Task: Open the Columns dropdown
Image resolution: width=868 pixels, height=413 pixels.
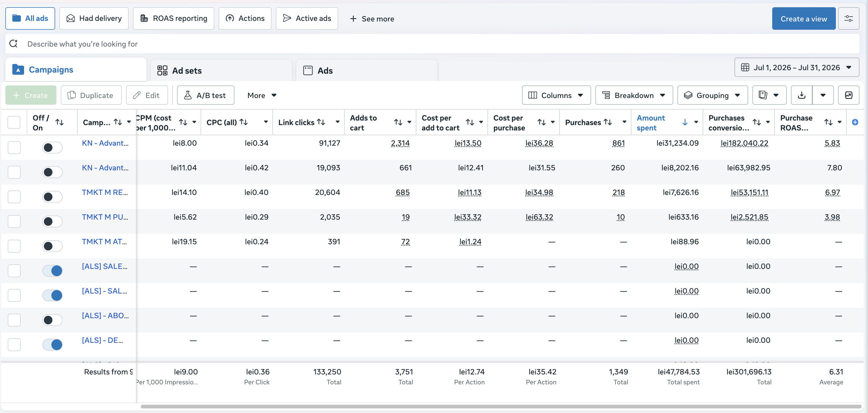Action: (x=556, y=96)
